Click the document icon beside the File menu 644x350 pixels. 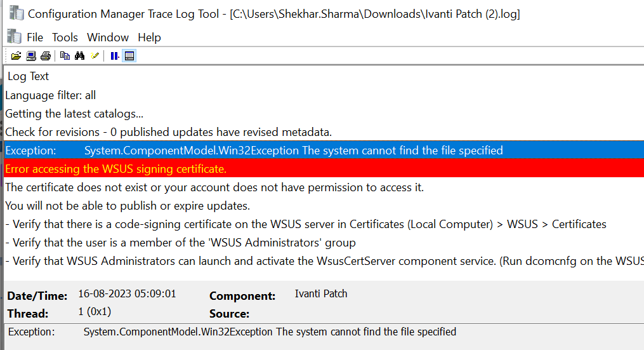click(x=14, y=37)
